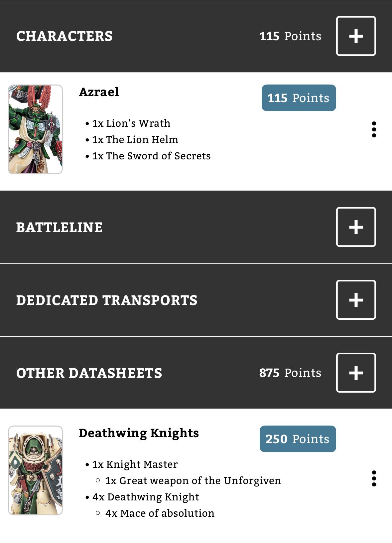The height and width of the screenshot is (543, 392).
Task: Select The Sword of Secrets entry
Action: pyautogui.click(x=151, y=156)
